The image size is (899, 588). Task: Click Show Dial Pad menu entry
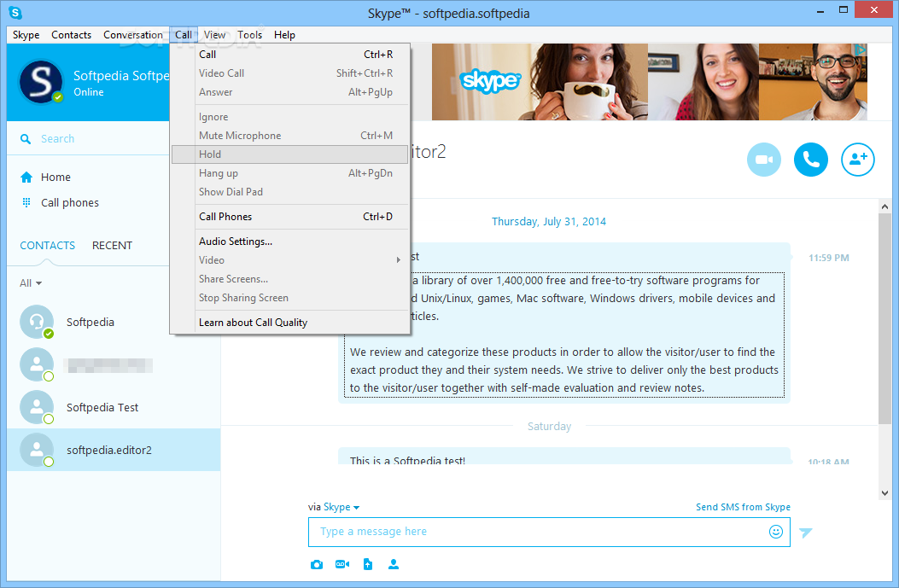point(290,192)
